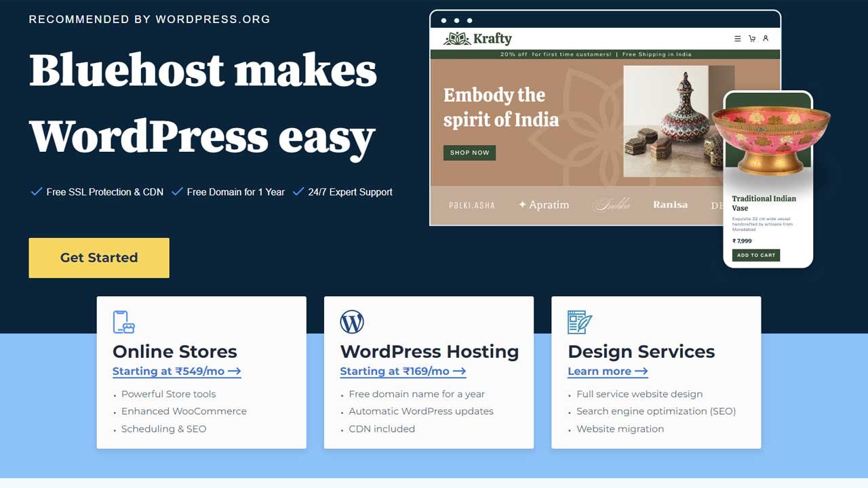Click the Design Services pencil page icon
The height and width of the screenshot is (488, 868).
(x=580, y=322)
